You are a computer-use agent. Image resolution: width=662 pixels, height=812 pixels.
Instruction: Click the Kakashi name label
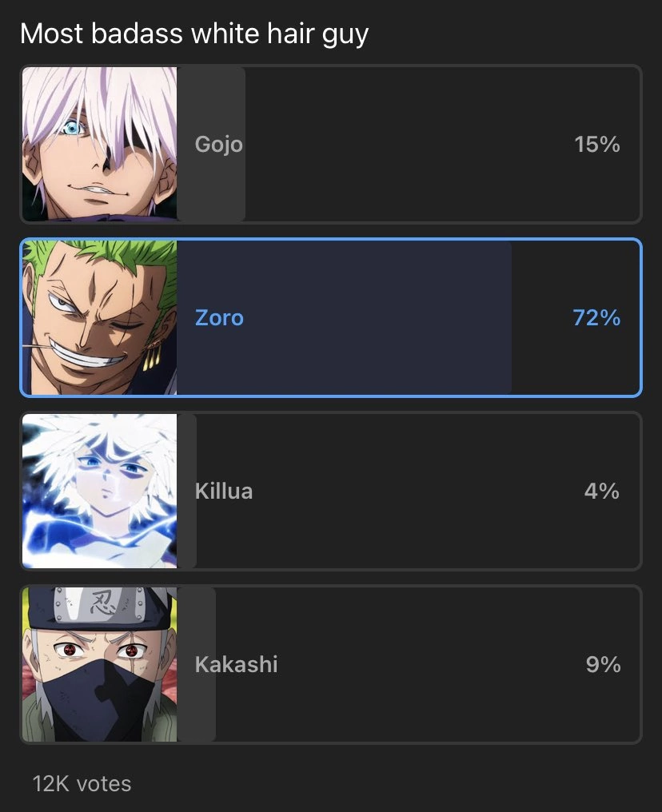[236, 664]
